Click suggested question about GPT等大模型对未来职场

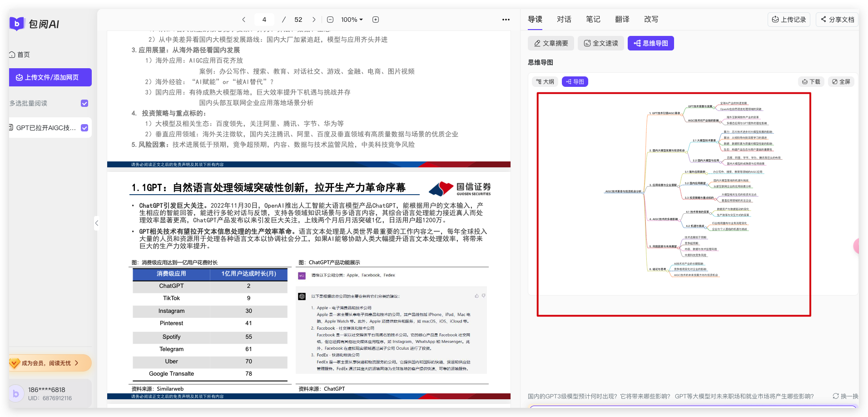744,396
